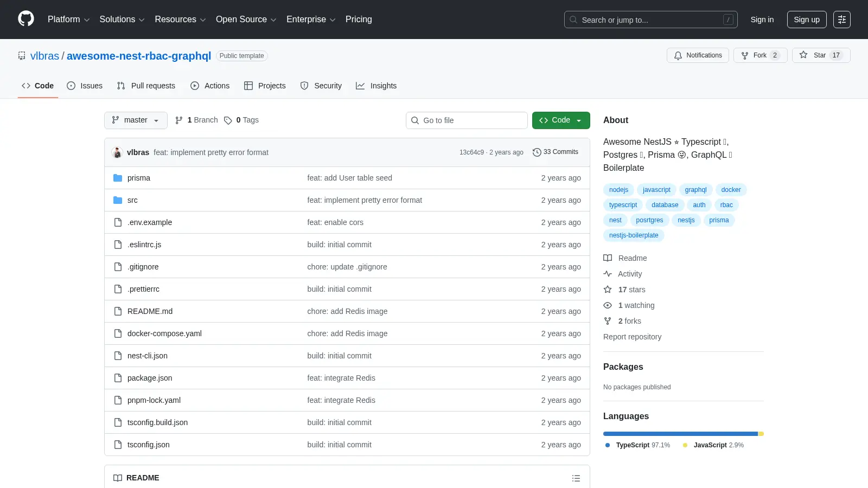The image size is (868, 488).
Task: Switch to the Actions tab
Action: (x=210, y=86)
